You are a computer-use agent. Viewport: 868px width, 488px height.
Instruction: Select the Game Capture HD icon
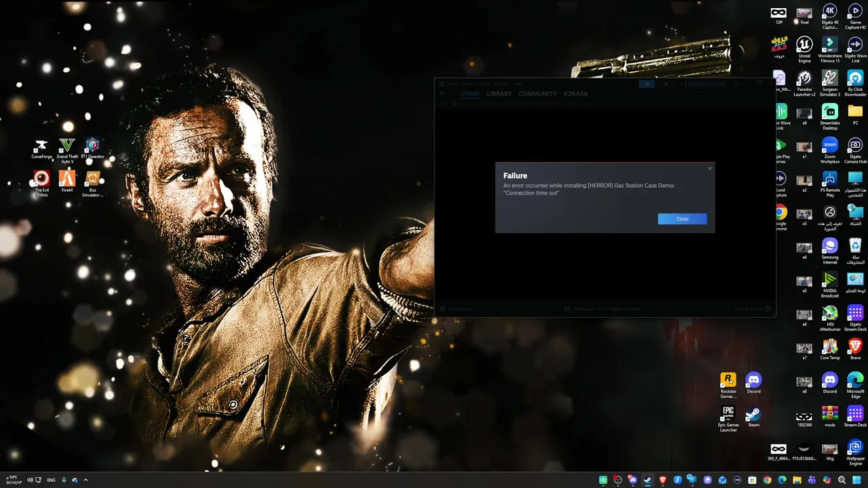856,16
